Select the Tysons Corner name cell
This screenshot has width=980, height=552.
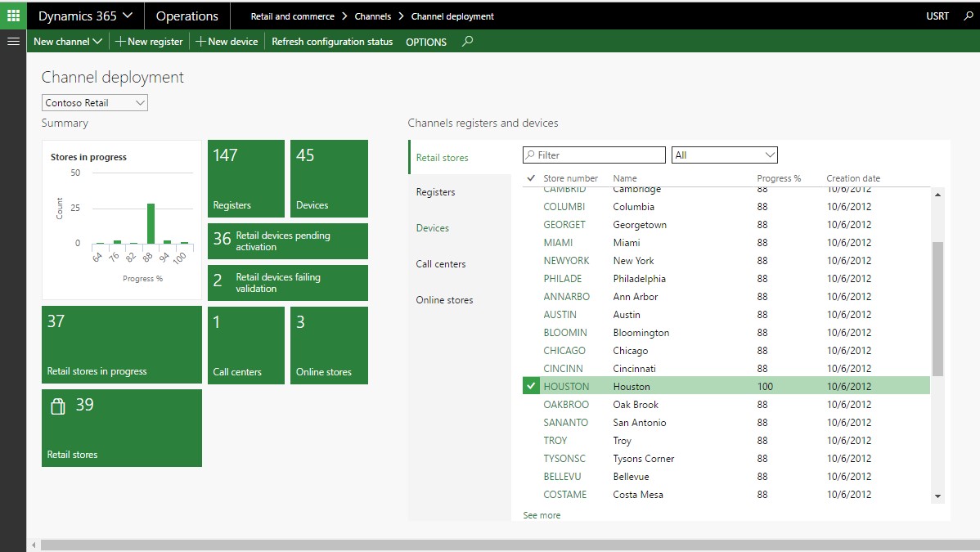(x=644, y=459)
